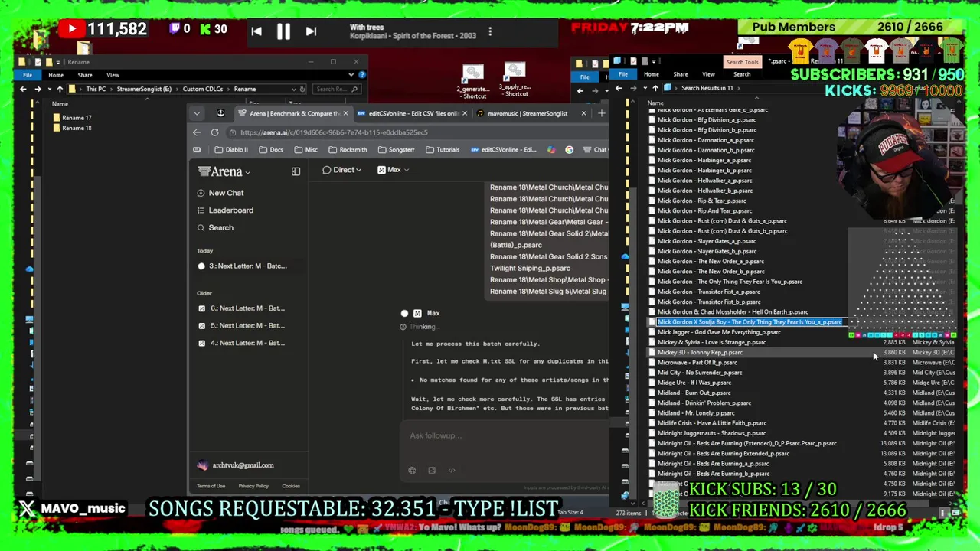Switch to editCSVonline browser tab
This screenshot has height=551, width=980.
click(x=412, y=113)
